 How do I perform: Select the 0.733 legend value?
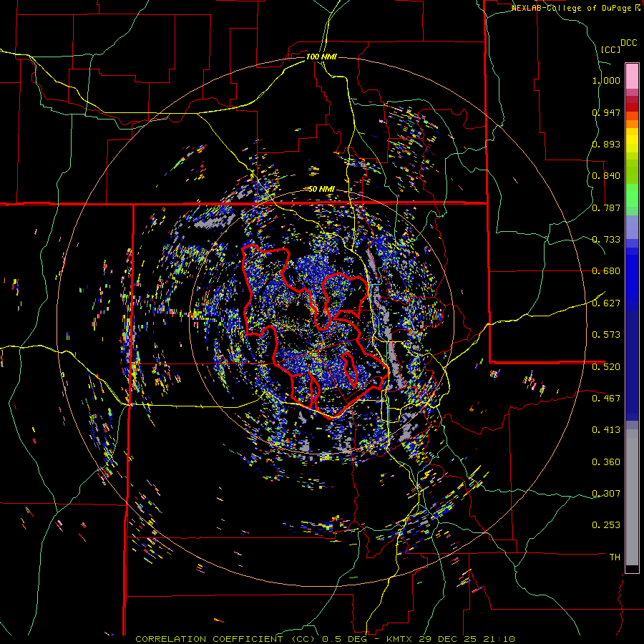[x=606, y=240]
